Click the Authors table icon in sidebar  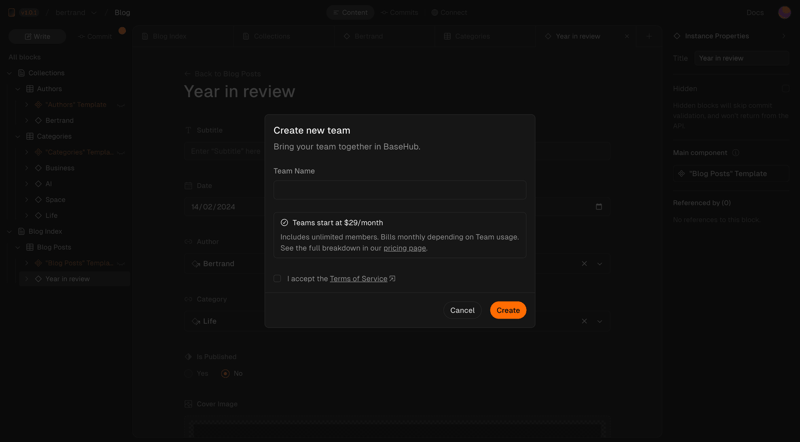30,89
